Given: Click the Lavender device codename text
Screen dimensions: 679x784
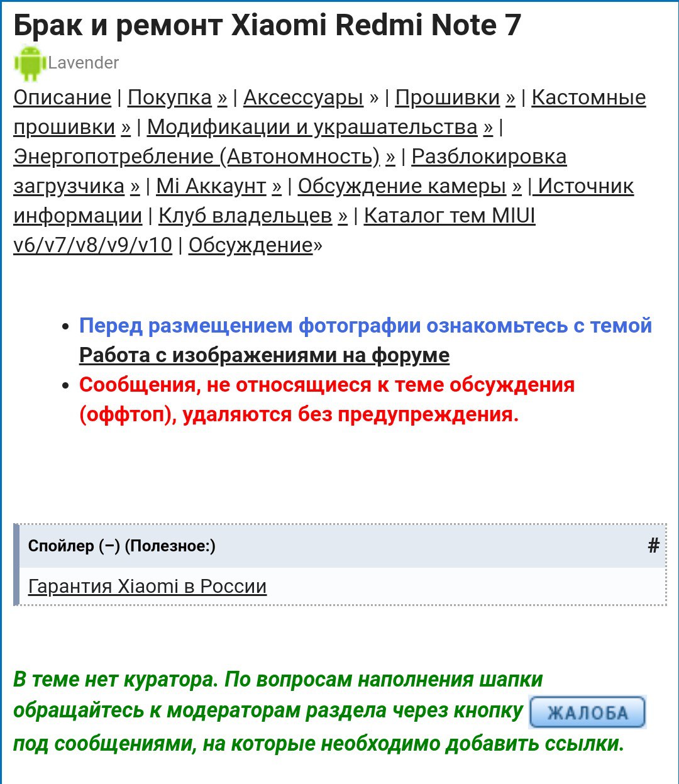Looking at the screenshot, I should coord(84,63).
